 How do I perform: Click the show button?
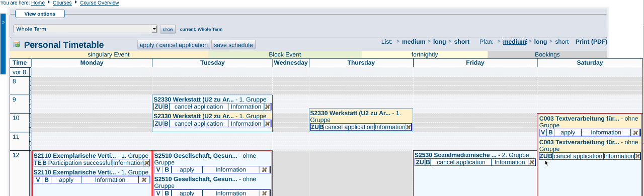click(168, 29)
